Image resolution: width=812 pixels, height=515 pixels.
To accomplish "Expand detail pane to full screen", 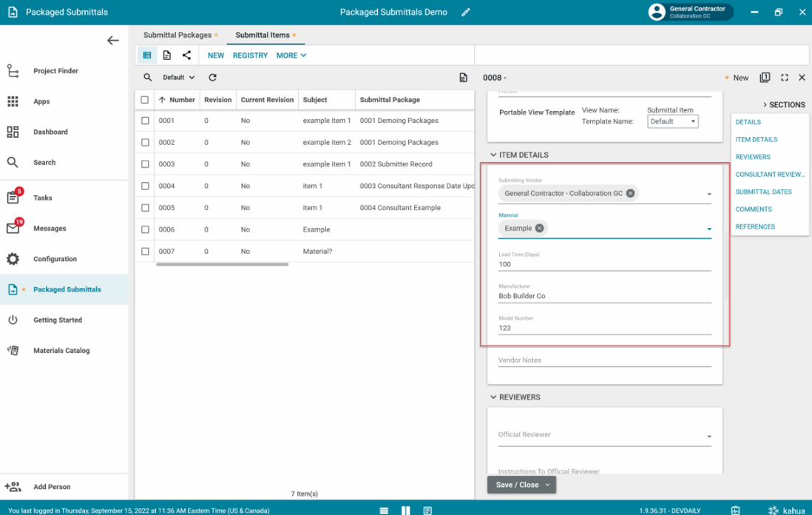I will point(785,78).
